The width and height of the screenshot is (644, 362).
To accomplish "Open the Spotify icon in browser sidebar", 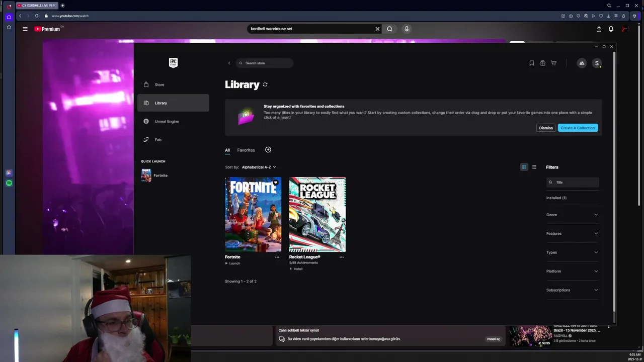I will [x=9, y=183].
